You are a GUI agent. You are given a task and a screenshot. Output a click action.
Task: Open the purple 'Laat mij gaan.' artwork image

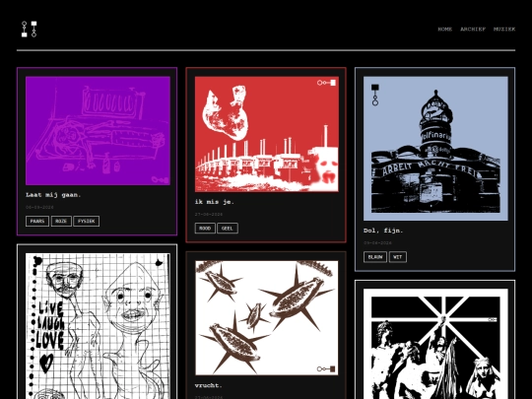click(x=98, y=131)
